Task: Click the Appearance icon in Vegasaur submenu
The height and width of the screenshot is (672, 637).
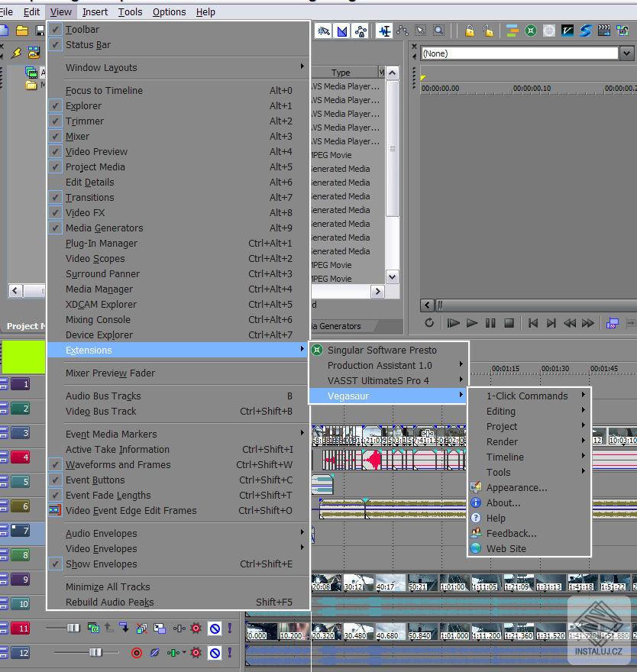Action: pos(476,487)
